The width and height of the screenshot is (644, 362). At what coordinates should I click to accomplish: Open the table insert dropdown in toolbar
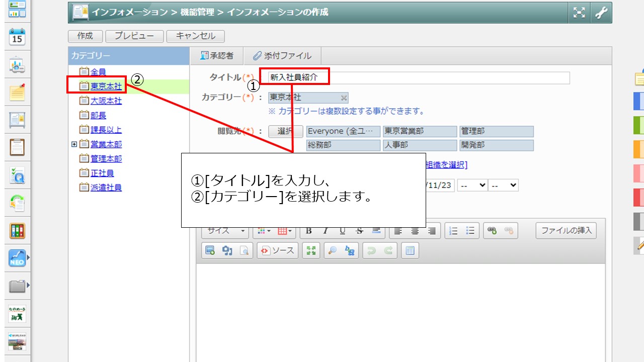[x=285, y=231]
